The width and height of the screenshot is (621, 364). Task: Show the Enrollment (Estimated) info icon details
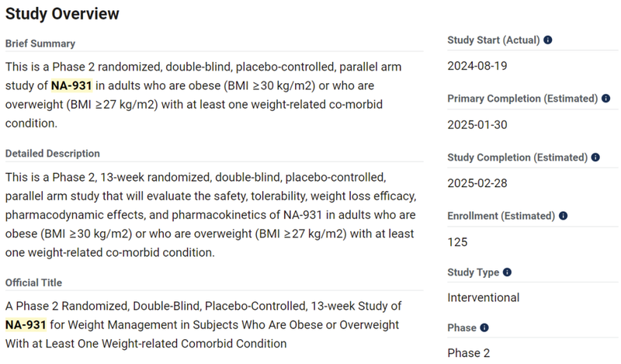click(x=563, y=216)
